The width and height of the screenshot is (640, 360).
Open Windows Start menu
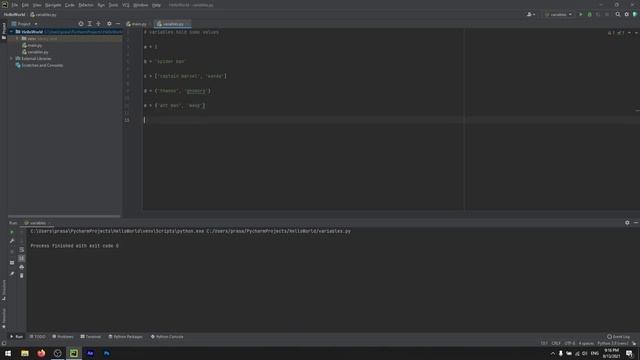(x=8, y=353)
